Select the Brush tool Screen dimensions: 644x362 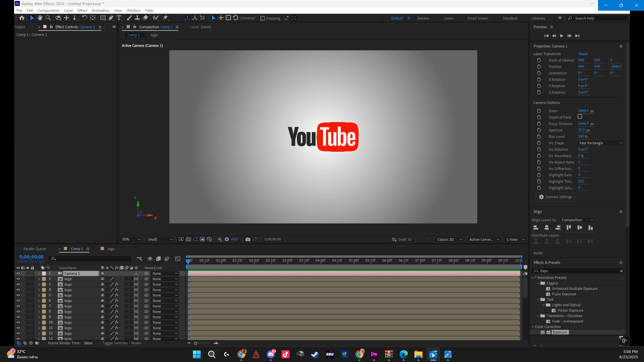pyautogui.click(x=129, y=18)
